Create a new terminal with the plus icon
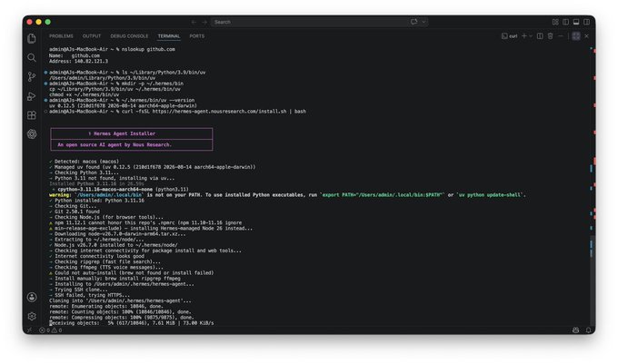Screen dimensions: 618x364 tap(524, 36)
